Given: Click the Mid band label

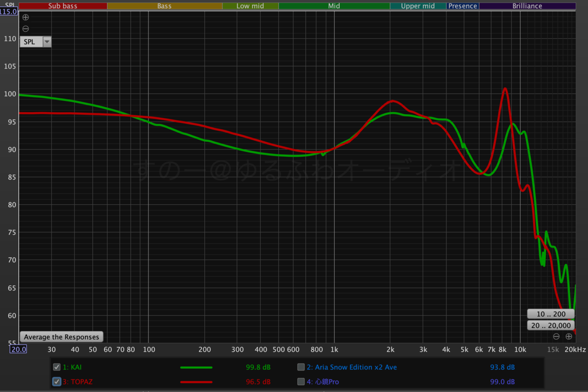Looking at the screenshot, I should point(334,6).
